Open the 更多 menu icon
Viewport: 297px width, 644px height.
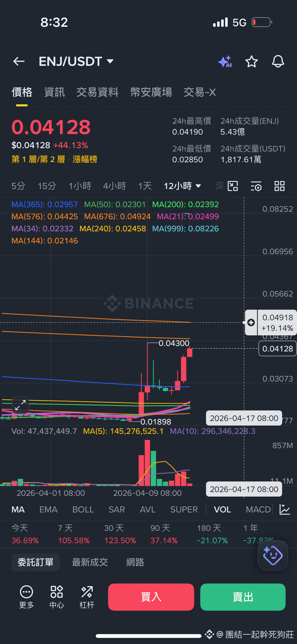pos(27,597)
